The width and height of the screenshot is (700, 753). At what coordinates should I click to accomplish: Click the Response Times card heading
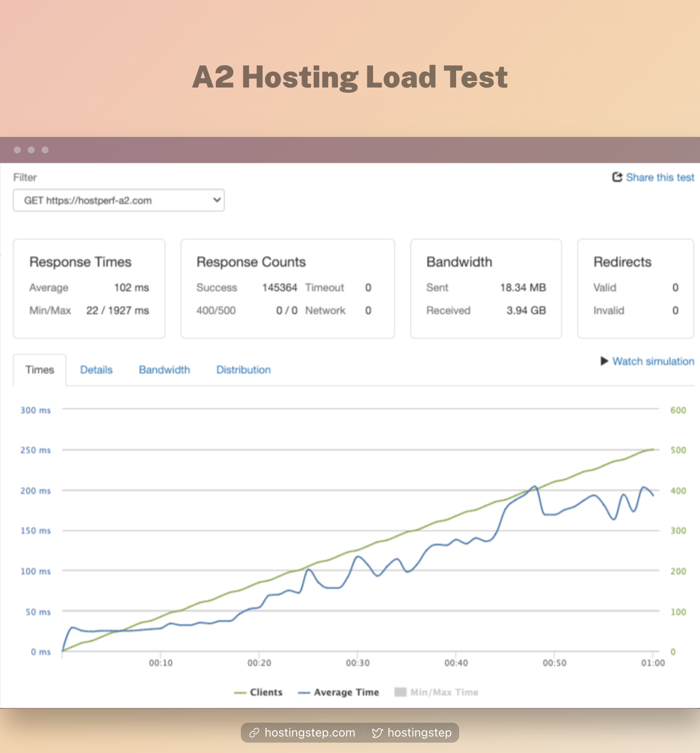click(x=80, y=262)
